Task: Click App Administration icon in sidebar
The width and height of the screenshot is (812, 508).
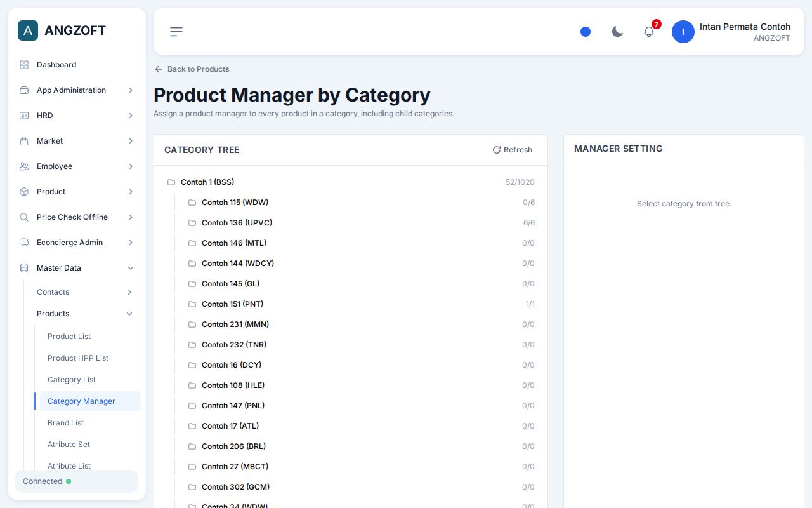Action: pyautogui.click(x=24, y=90)
